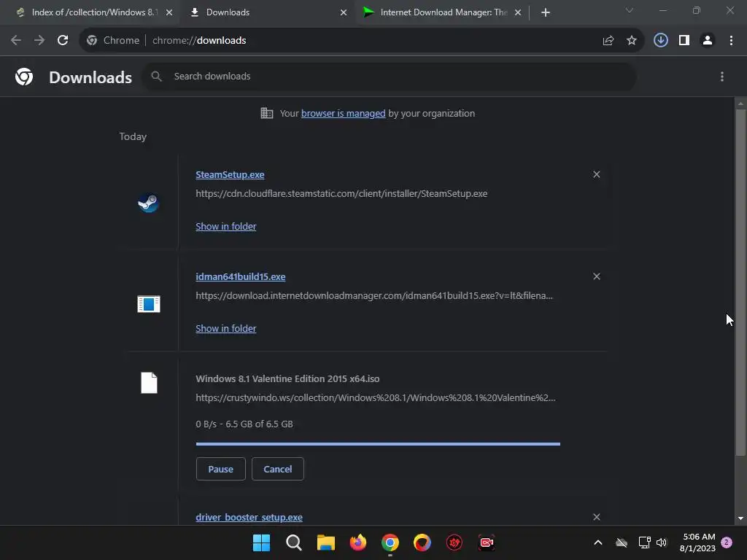Click the SteamSetup.exe source URL text
Viewport: 747px width, 560px height.
341,194
